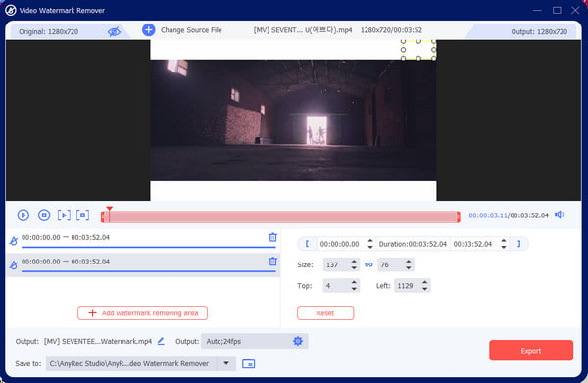This screenshot has height=383, width=588.
Task: Toggle the original preview eye icon
Action: [x=114, y=31]
